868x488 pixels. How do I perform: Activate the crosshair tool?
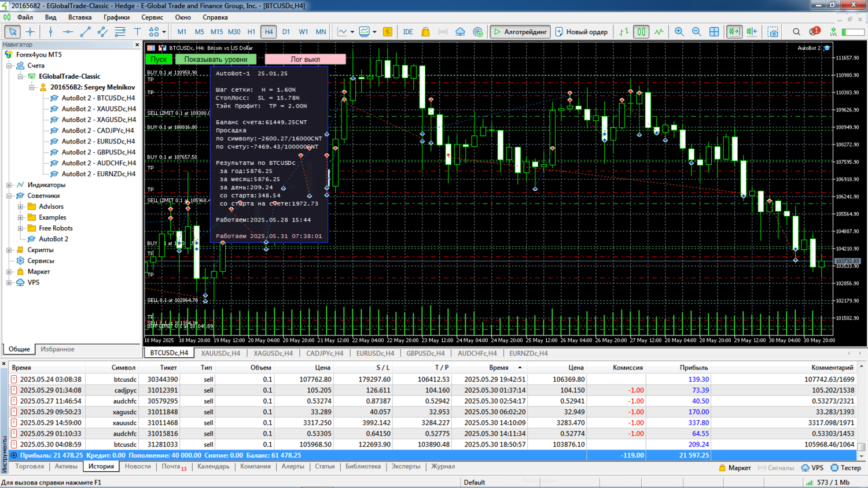(x=30, y=32)
